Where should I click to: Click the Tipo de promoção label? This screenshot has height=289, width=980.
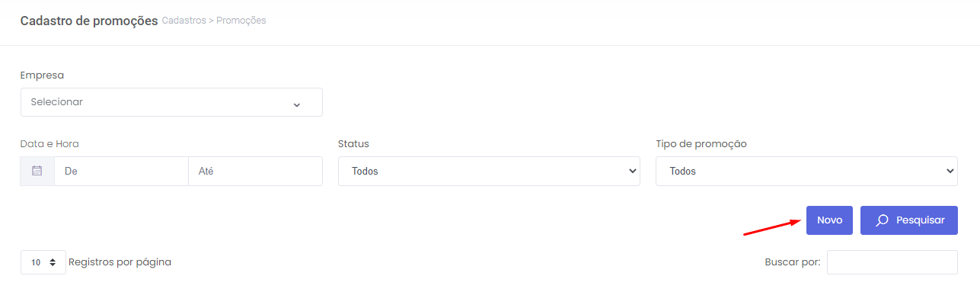pos(701,144)
